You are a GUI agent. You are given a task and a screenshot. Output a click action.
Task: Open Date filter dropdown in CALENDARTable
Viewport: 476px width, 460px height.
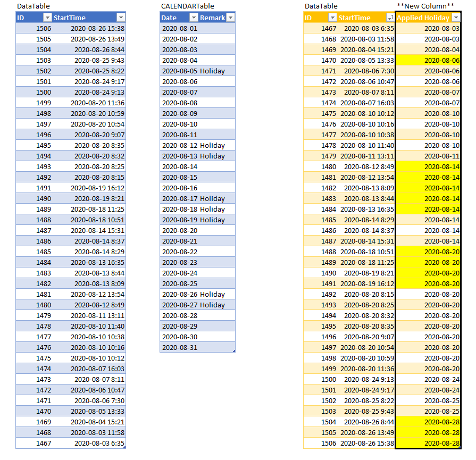tap(194, 18)
